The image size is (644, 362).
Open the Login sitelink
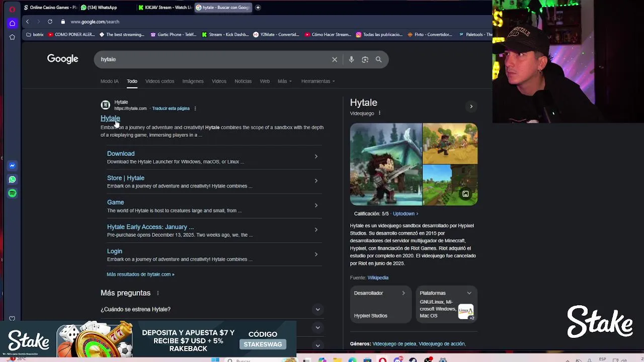(x=115, y=251)
